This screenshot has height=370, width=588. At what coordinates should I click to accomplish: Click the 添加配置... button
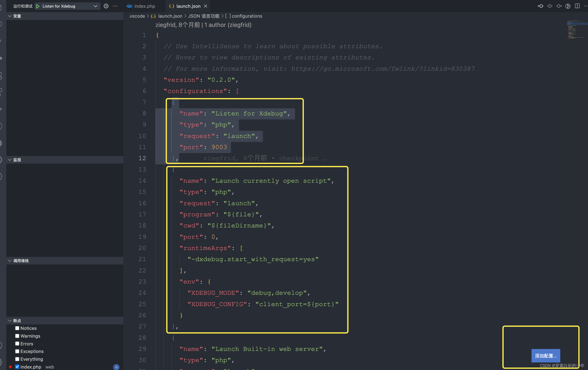click(546, 355)
